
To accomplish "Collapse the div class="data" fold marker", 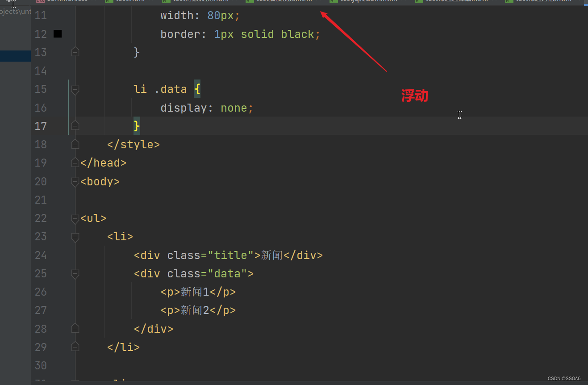I will click(75, 273).
